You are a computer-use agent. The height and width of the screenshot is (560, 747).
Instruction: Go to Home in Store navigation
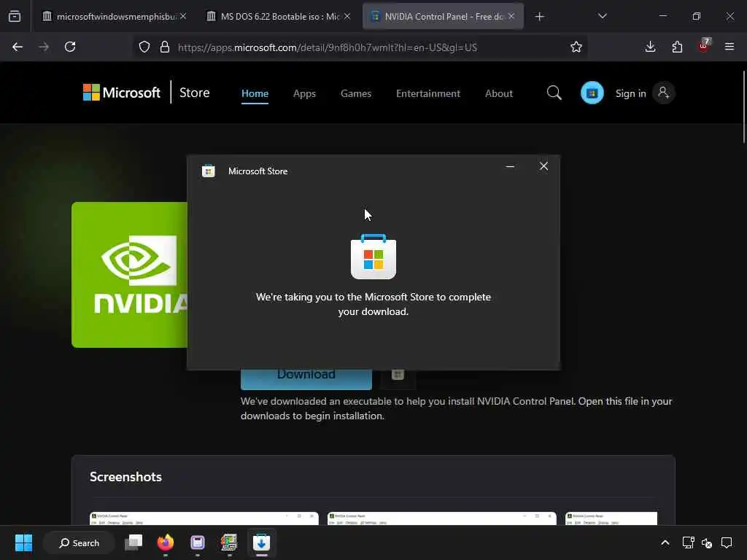[255, 93]
